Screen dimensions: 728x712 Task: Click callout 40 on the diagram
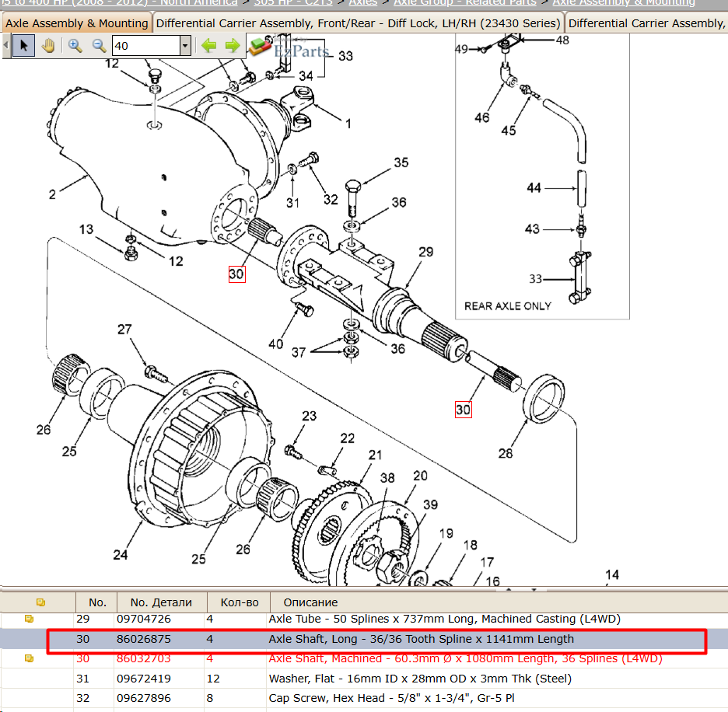pos(276,344)
